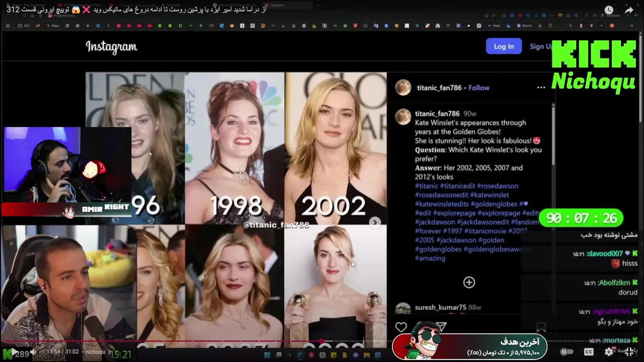Click the #rosedawson hashtag
Screen dimensions: 644x362
(x=497, y=186)
